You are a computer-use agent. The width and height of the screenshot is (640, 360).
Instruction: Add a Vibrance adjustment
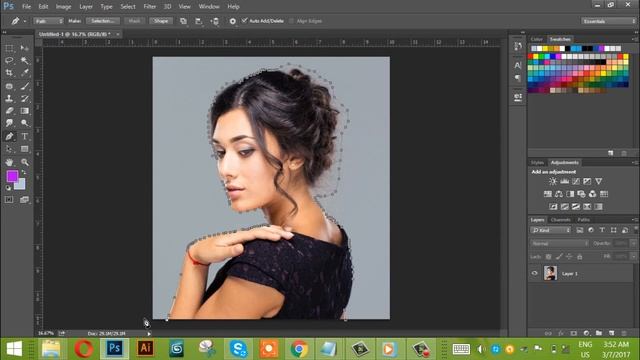coord(598,181)
